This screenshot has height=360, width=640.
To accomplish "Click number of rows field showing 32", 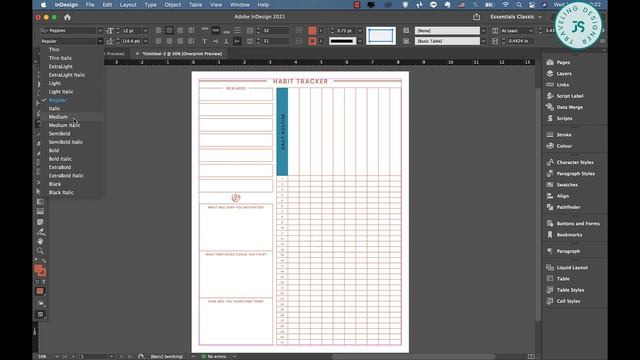I will [x=276, y=31].
